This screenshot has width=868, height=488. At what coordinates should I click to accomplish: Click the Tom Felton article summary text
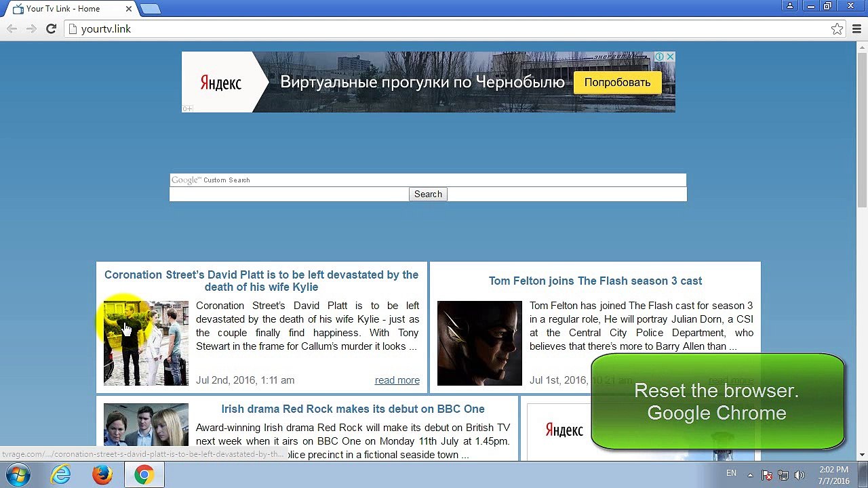tap(641, 326)
